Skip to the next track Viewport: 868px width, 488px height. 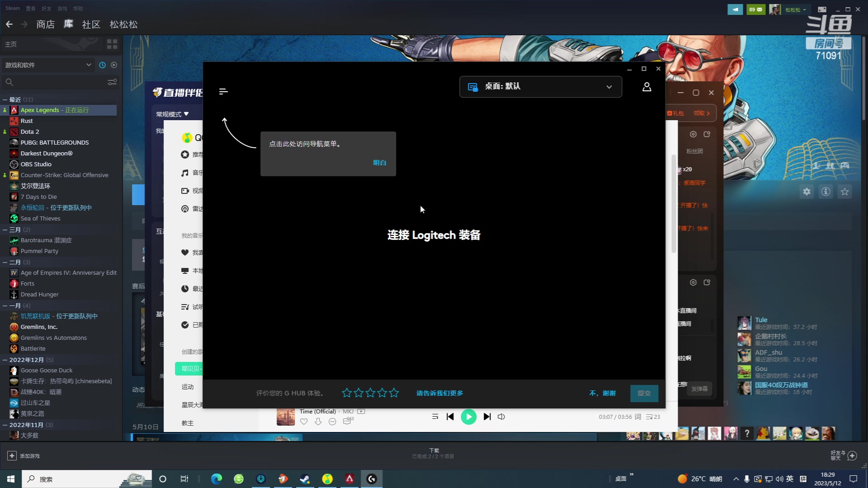point(487,417)
